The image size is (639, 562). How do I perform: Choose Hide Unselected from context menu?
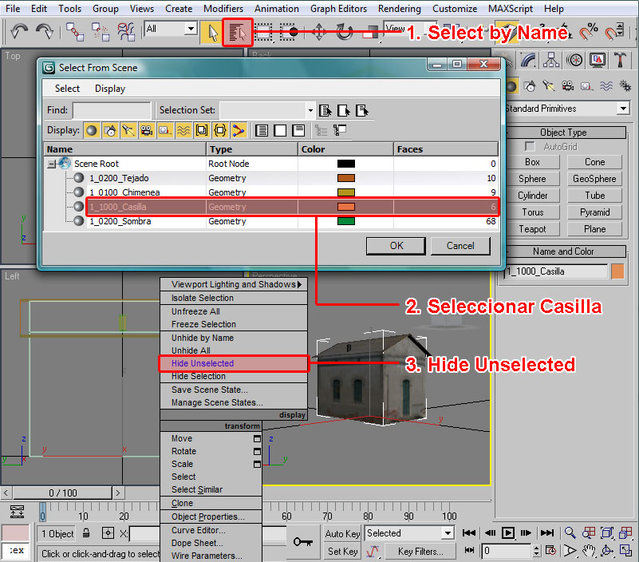pyautogui.click(x=202, y=363)
